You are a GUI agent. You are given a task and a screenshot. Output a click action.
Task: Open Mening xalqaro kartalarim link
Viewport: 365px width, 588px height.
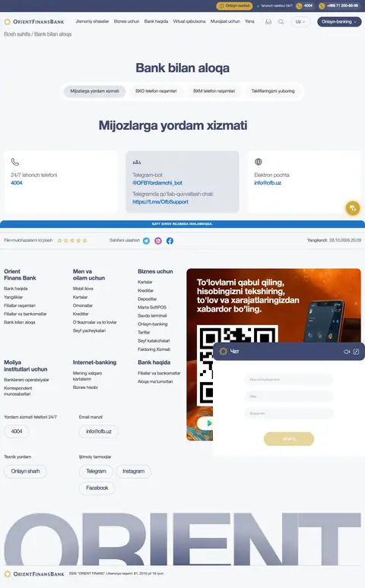87,376
